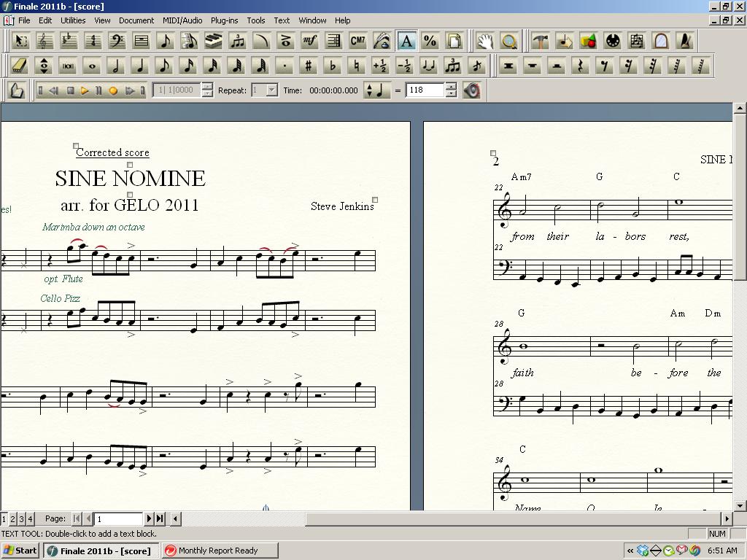
Task: Increase the measure counter with up arrow
Action: pos(207,86)
